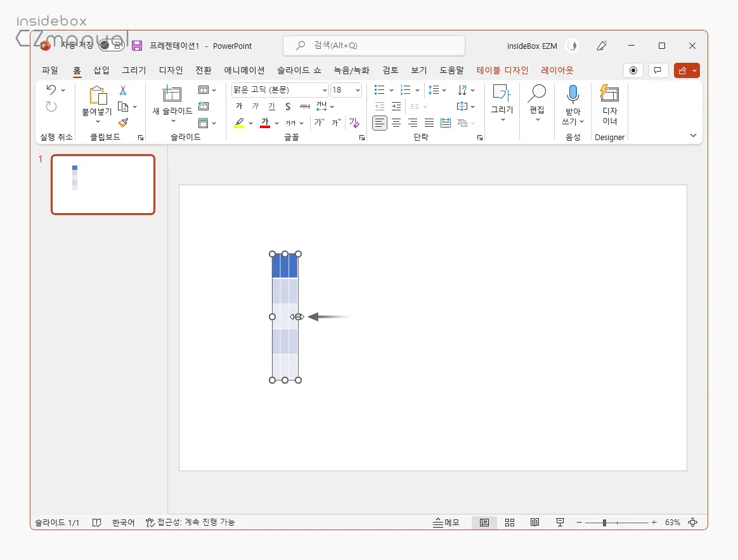
Task: Click the Cut scissors icon
Action: coord(123,90)
